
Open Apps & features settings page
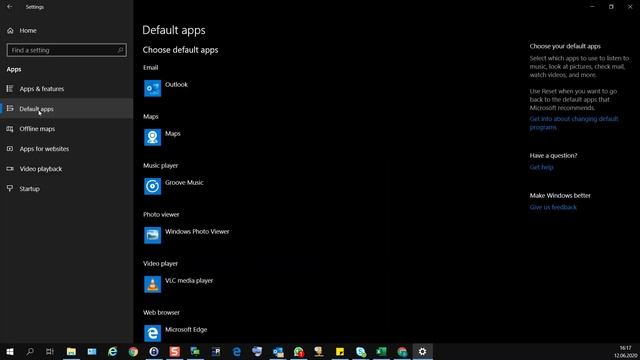[x=67, y=89]
